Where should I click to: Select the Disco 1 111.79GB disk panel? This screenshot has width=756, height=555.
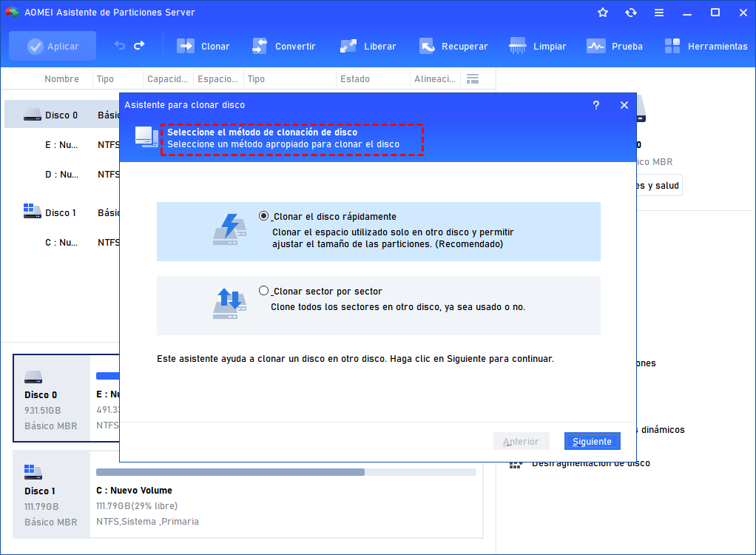coord(52,494)
